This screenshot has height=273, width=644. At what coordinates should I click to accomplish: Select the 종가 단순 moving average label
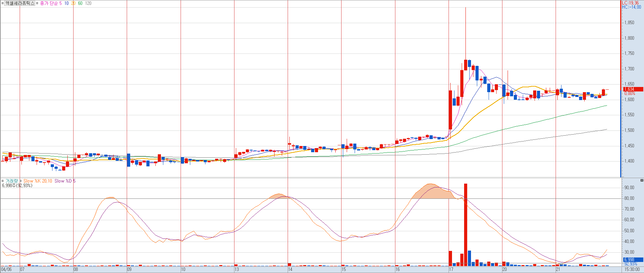49,3
